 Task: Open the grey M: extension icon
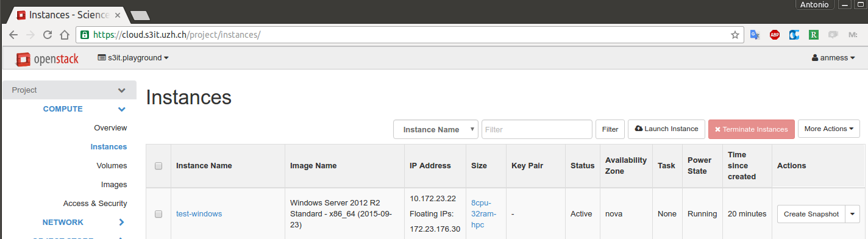[x=853, y=35]
